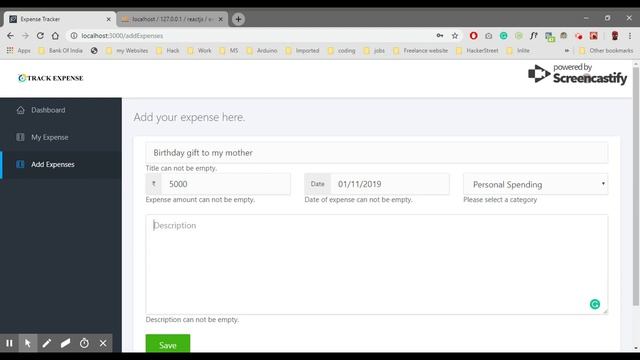Click the Grammarly toolbar extension icon

[504, 36]
